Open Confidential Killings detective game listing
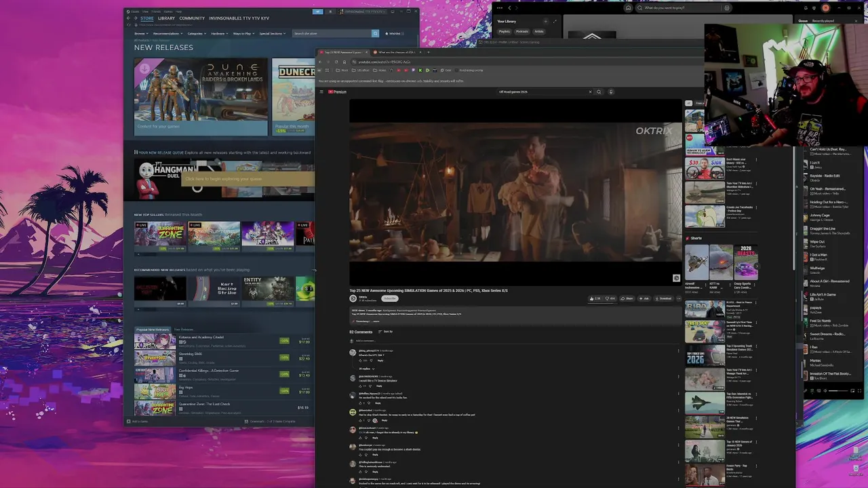Image resolution: width=868 pixels, height=488 pixels. [222, 374]
